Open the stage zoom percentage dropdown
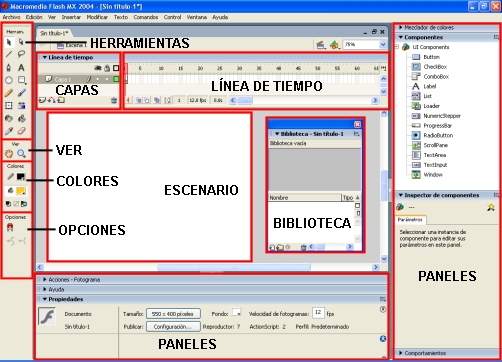The image size is (502, 362). tap(383, 44)
